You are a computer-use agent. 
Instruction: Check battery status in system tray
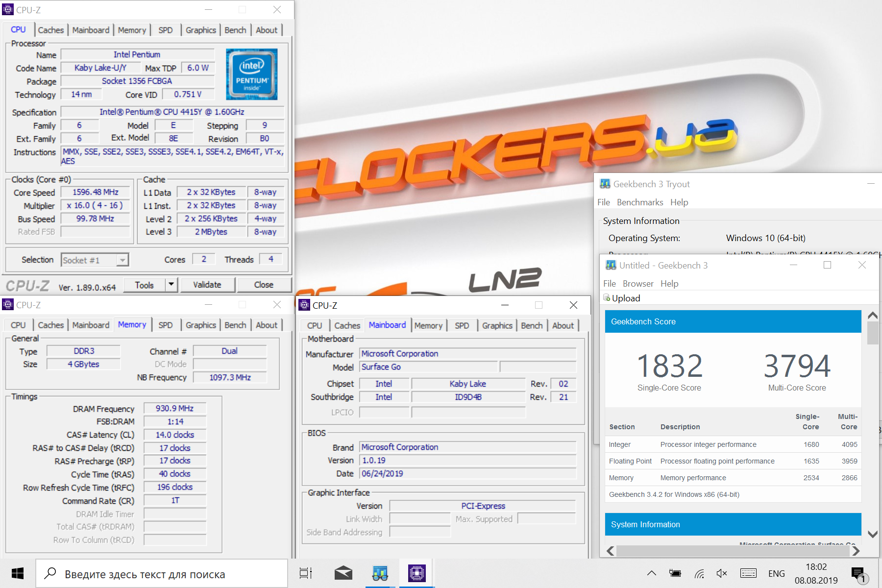(675, 573)
